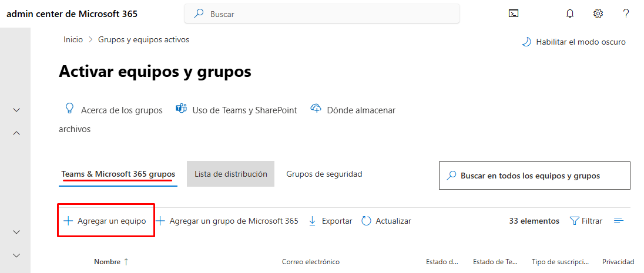
Task: Click magnifier in the groups search box
Action: [451, 176]
